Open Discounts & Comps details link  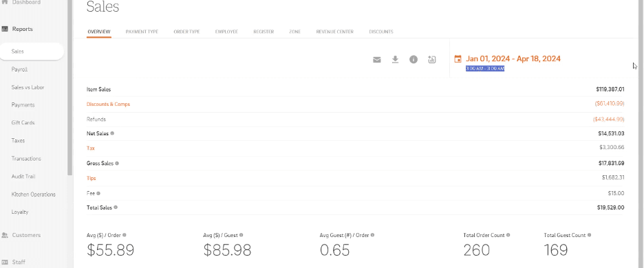109,104
